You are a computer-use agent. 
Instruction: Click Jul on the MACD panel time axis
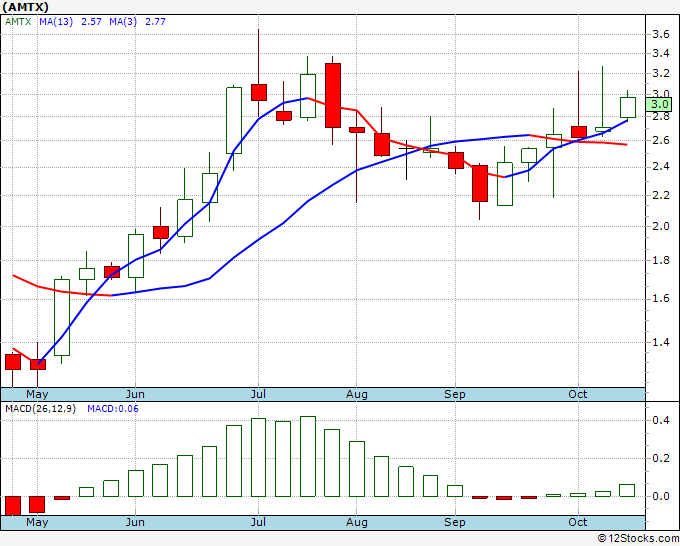click(x=258, y=523)
